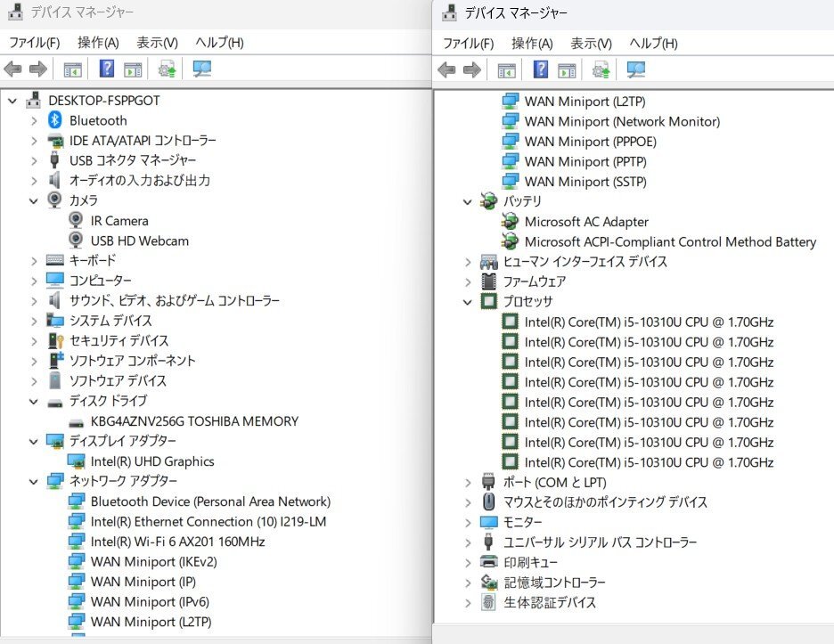Click the ファームウェア category icon

[x=488, y=281]
